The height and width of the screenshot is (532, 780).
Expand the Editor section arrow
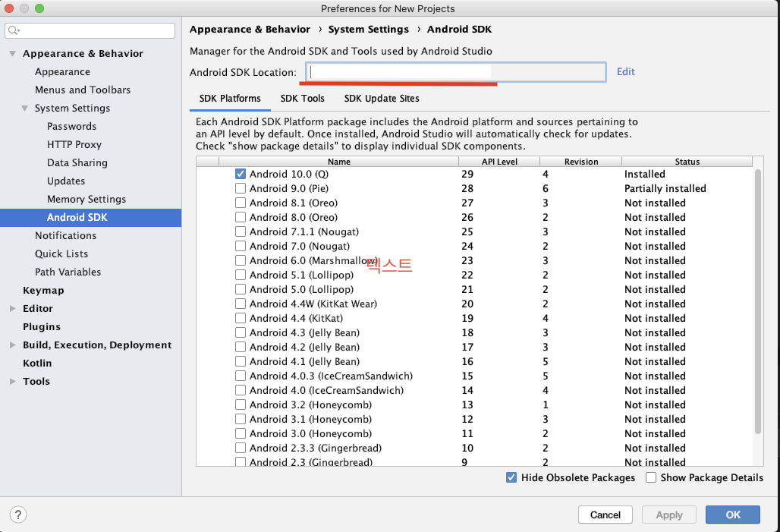[x=12, y=309]
